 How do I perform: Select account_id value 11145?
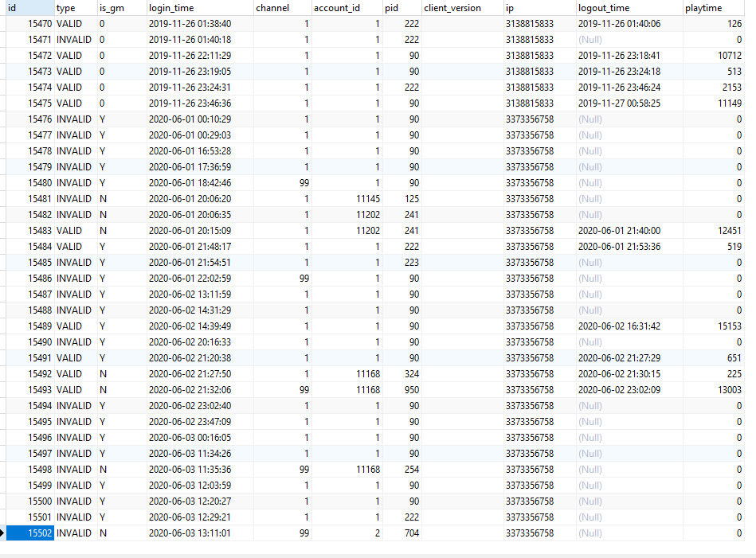[368, 198]
